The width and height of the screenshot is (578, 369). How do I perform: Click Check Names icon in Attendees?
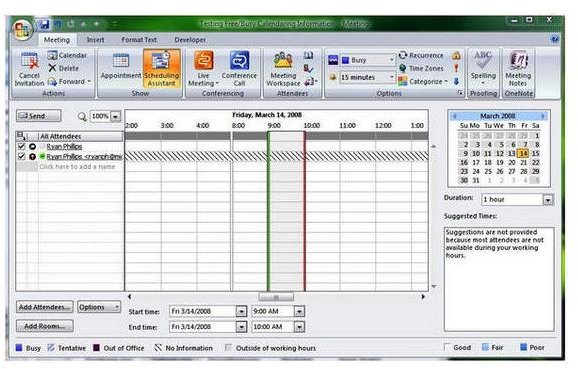pyautogui.click(x=308, y=69)
